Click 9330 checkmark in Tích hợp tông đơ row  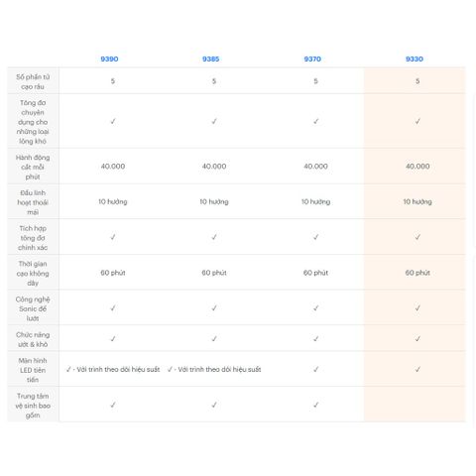(417, 237)
